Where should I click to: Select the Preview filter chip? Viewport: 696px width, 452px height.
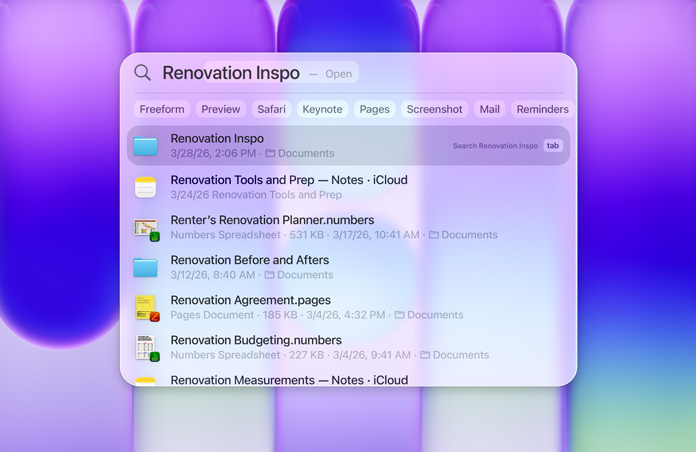[221, 109]
